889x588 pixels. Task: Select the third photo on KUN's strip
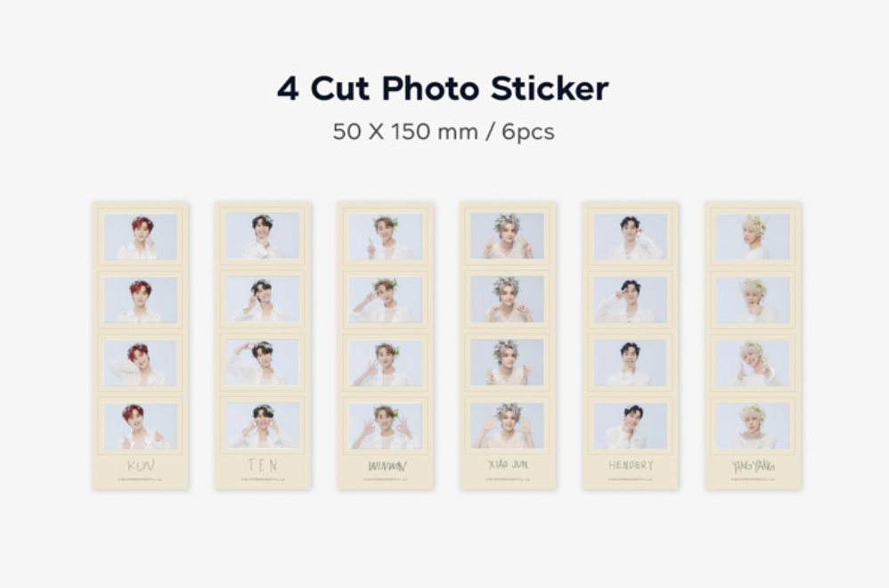click(x=141, y=363)
